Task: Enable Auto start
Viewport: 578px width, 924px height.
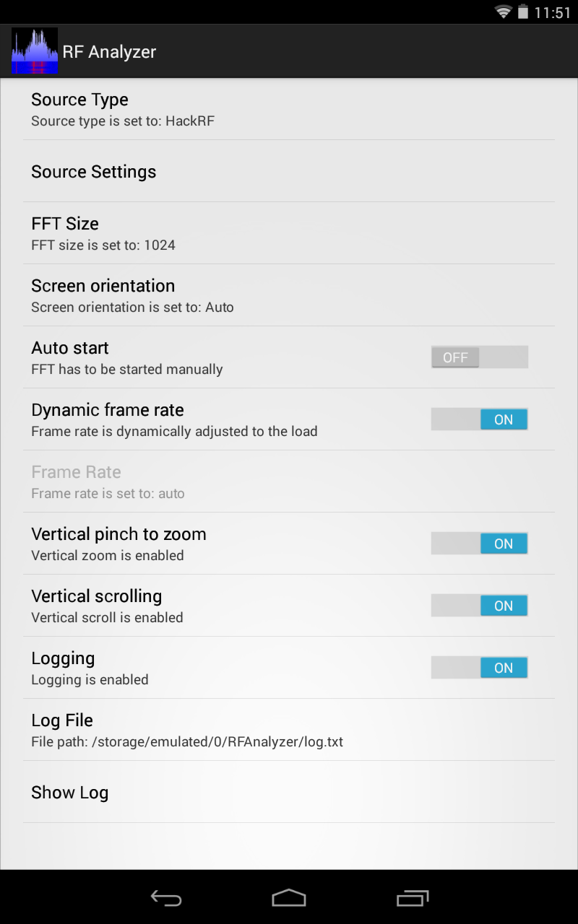Action: pos(479,357)
